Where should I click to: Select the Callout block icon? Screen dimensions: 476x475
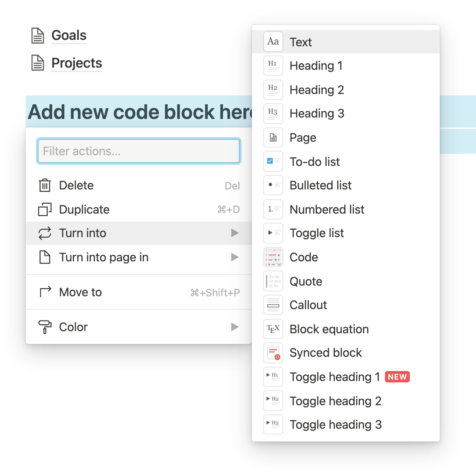[273, 305]
